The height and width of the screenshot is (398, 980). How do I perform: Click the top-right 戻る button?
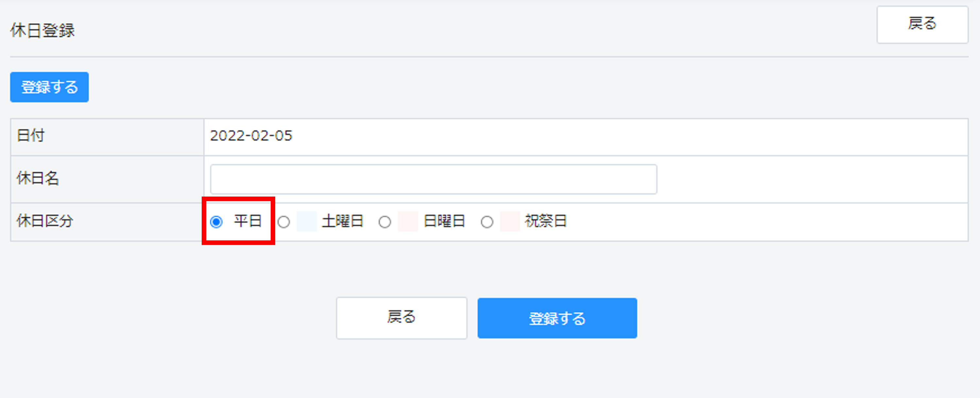click(x=922, y=25)
